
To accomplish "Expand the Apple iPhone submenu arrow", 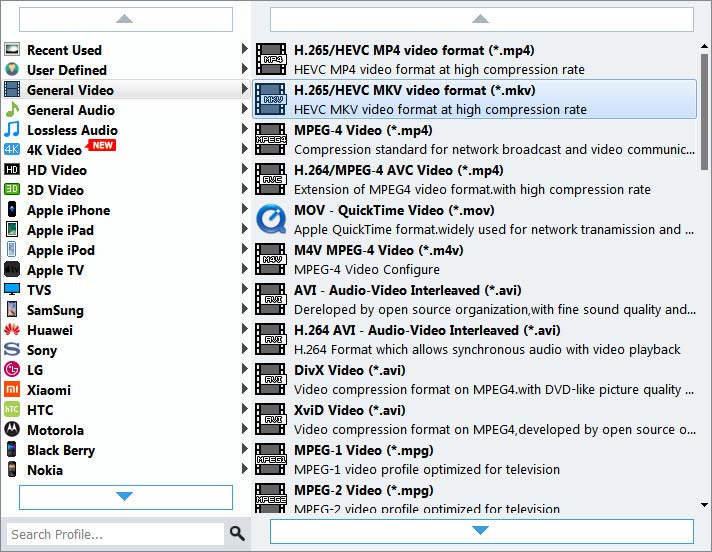I will [x=244, y=210].
